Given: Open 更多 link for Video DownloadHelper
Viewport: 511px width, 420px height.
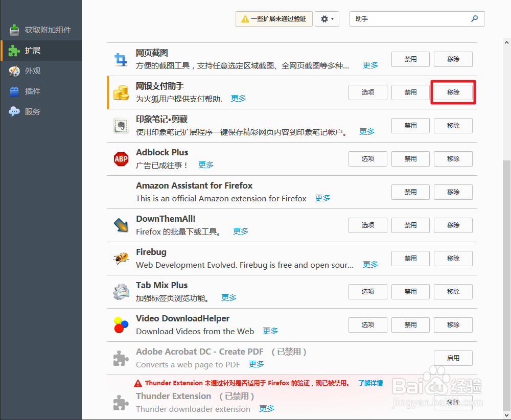Looking at the screenshot, I should 270,331.
